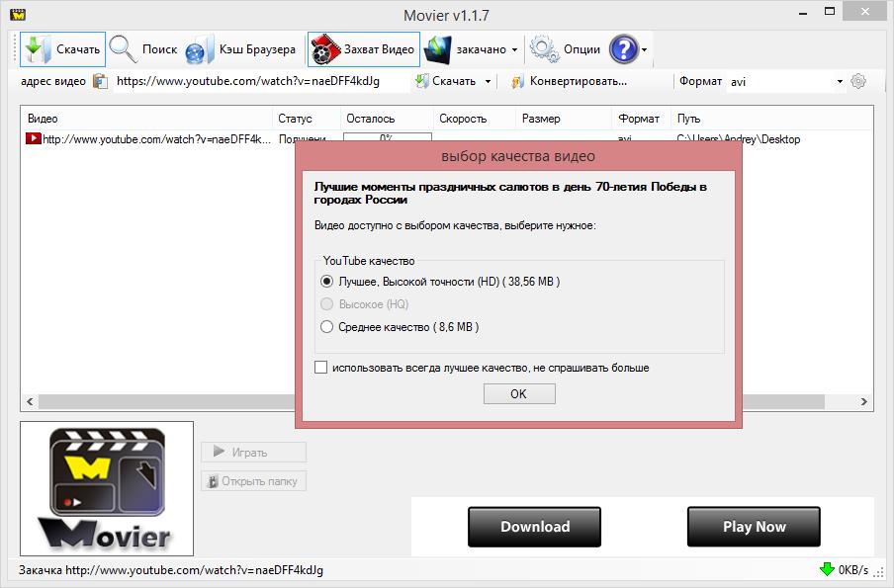Click the Скачать download icon in the toolbar
Image resolution: width=894 pixels, height=588 pixels.
pos(37,49)
